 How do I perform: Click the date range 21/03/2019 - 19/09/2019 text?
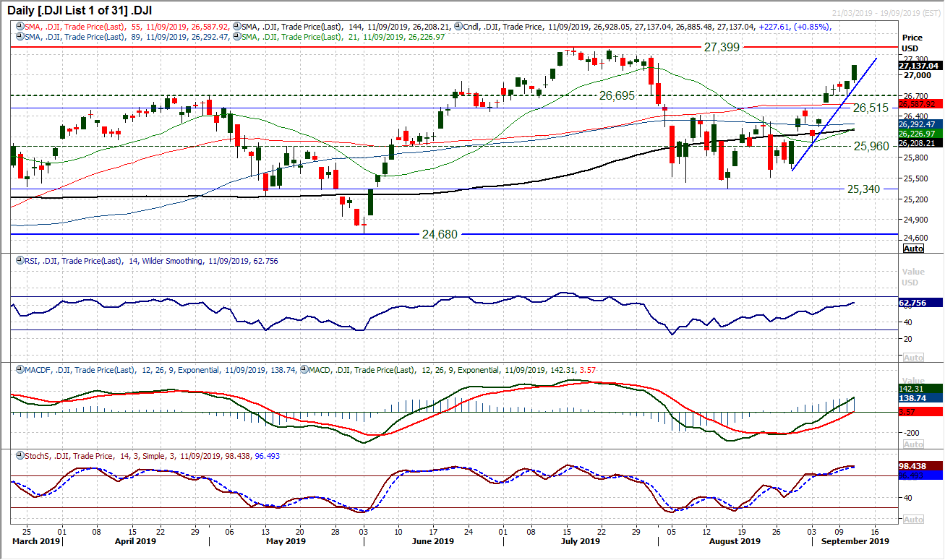pyautogui.click(x=886, y=14)
